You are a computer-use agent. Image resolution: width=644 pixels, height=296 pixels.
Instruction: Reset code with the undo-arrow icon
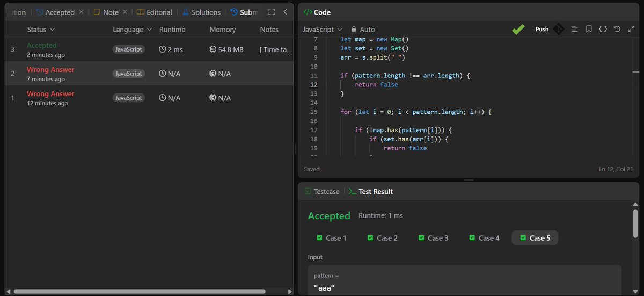[x=617, y=30]
